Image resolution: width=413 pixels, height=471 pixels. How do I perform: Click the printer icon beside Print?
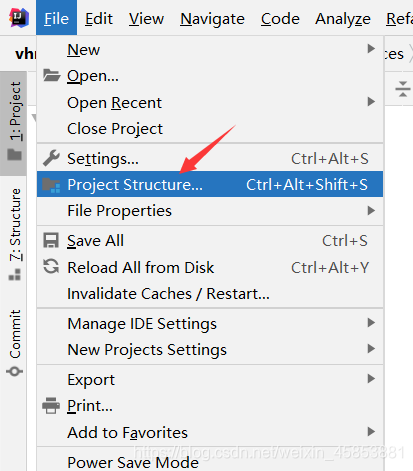tap(51, 406)
